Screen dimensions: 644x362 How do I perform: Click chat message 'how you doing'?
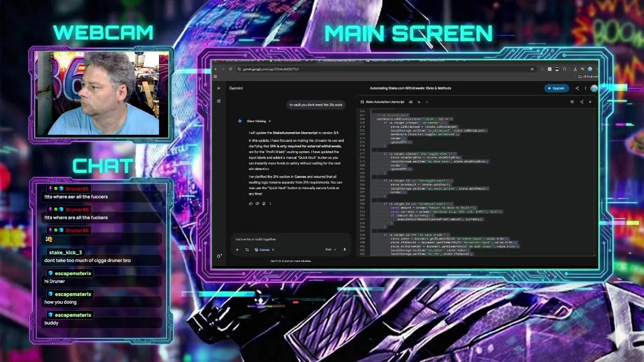click(60, 302)
